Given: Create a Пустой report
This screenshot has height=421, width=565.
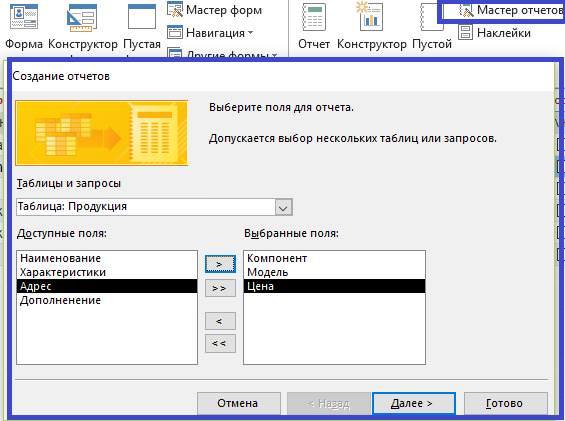Looking at the screenshot, I should (x=432, y=17).
